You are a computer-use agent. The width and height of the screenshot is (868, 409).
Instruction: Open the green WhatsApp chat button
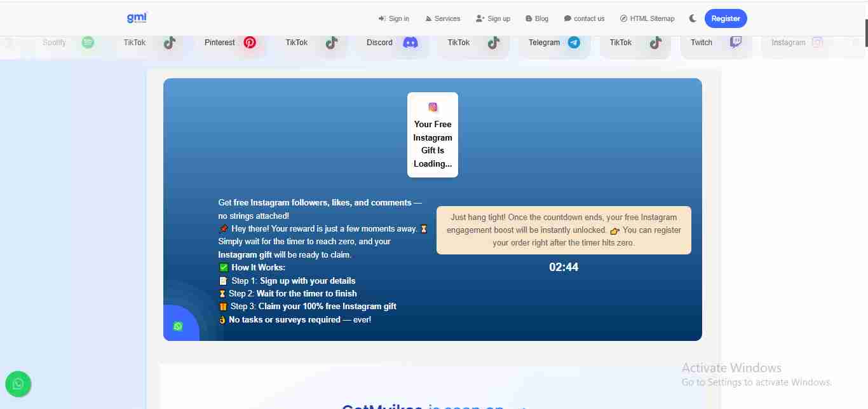(18, 384)
